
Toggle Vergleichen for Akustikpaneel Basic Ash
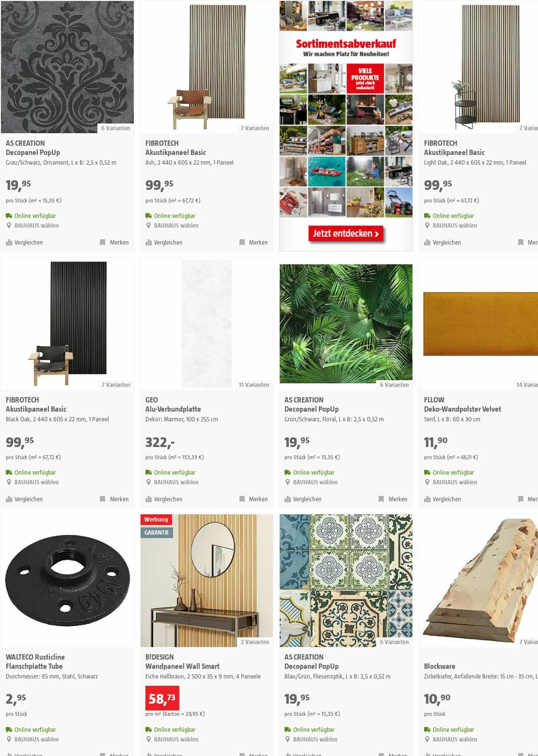[164, 243]
